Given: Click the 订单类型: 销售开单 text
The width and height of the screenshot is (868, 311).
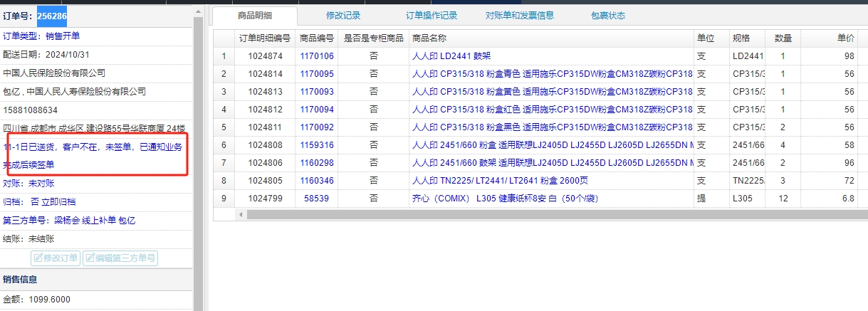Looking at the screenshot, I should (x=41, y=36).
